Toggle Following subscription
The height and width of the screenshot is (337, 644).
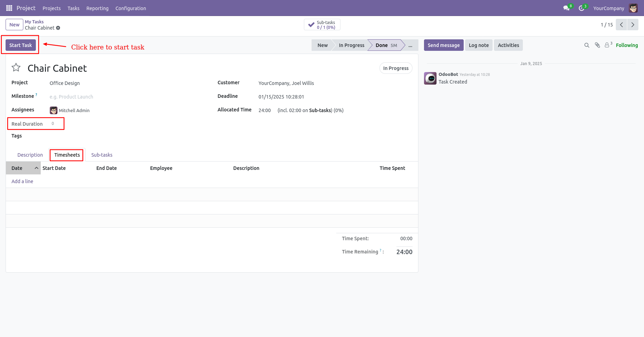coord(627,45)
